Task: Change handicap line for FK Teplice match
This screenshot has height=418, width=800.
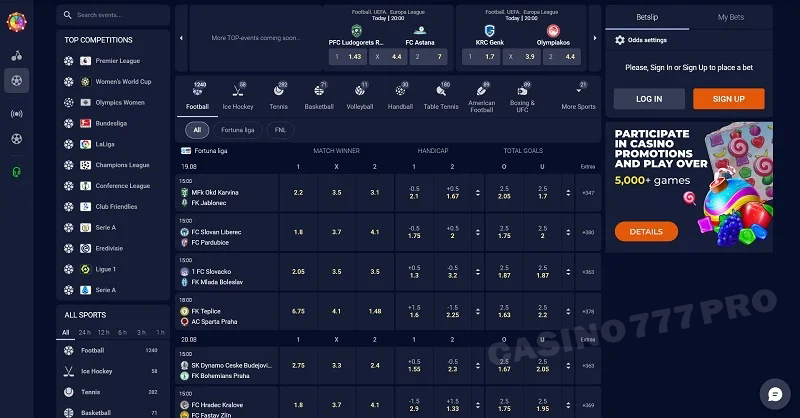Action: click(478, 311)
